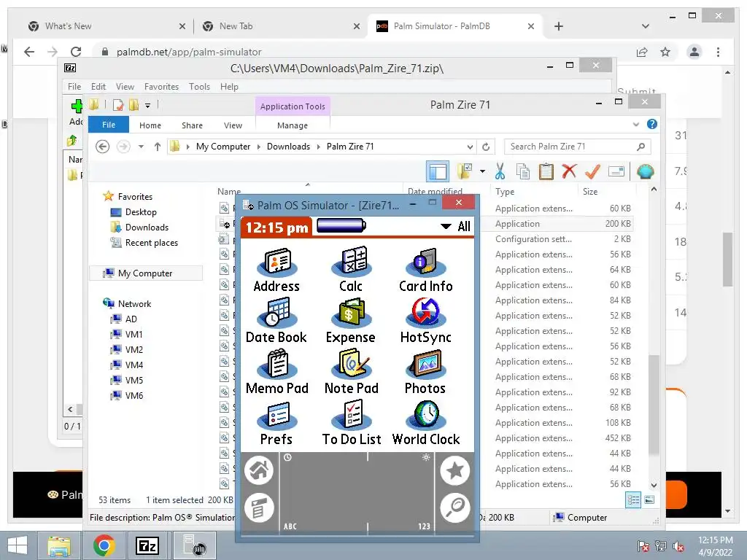Tap the Favorites star silkscreen button
The width and height of the screenshot is (747, 560).
click(x=455, y=470)
